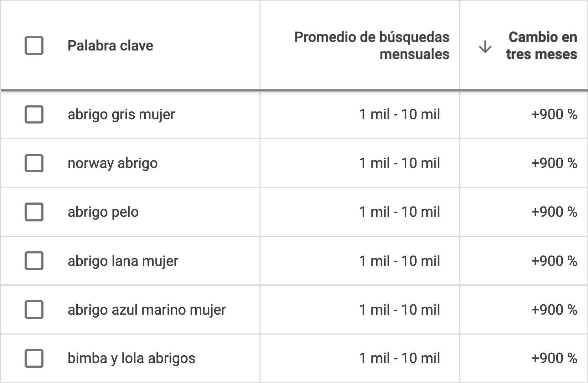The height and width of the screenshot is (383, 588).
Task: Select the keyword text 'abrigo pelo'
Action: pyautogui.click(x=102, y=212)
